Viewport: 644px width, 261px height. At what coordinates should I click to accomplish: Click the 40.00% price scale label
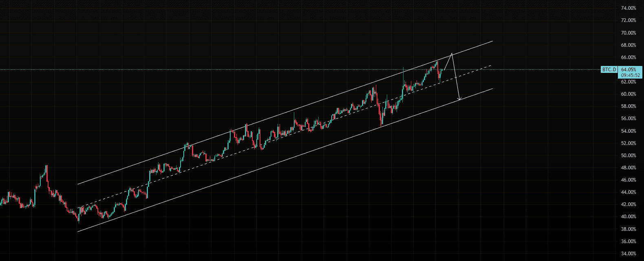coord(628,217)
